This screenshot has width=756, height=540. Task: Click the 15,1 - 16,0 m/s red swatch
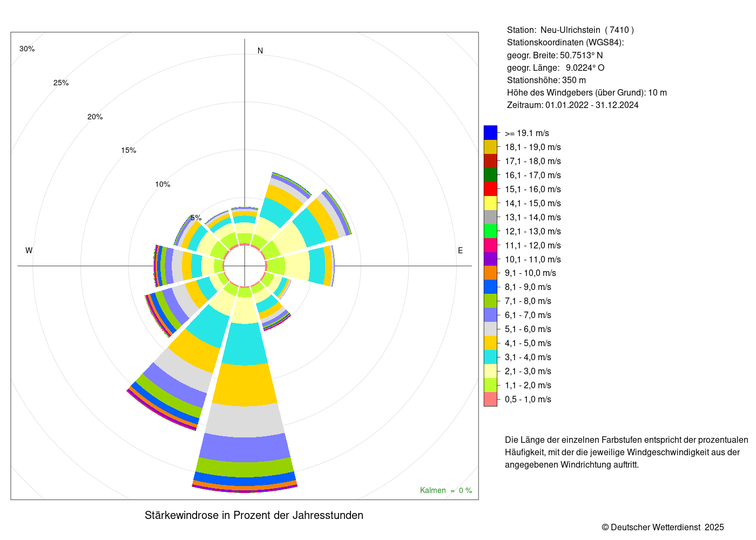click(x=490, y=189)
